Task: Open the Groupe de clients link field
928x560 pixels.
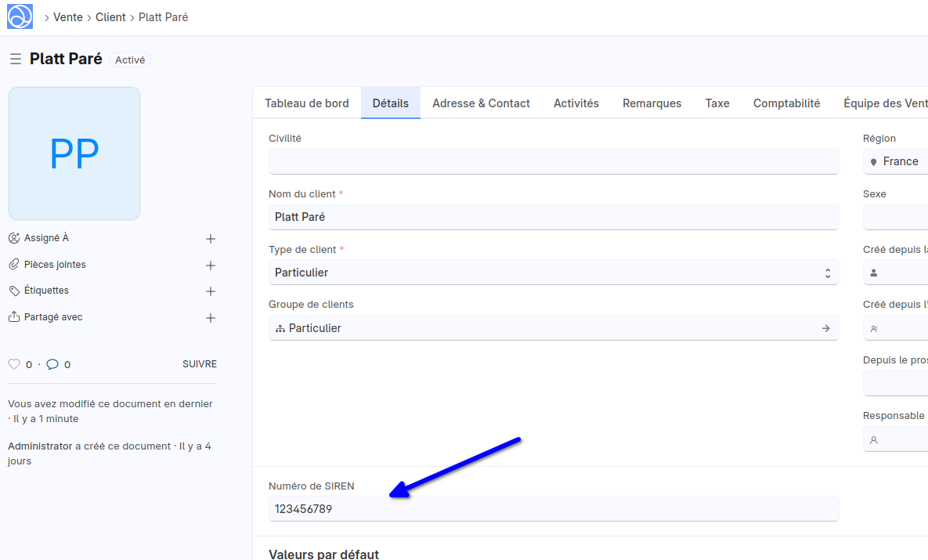Action: click(x=540, y=328)
